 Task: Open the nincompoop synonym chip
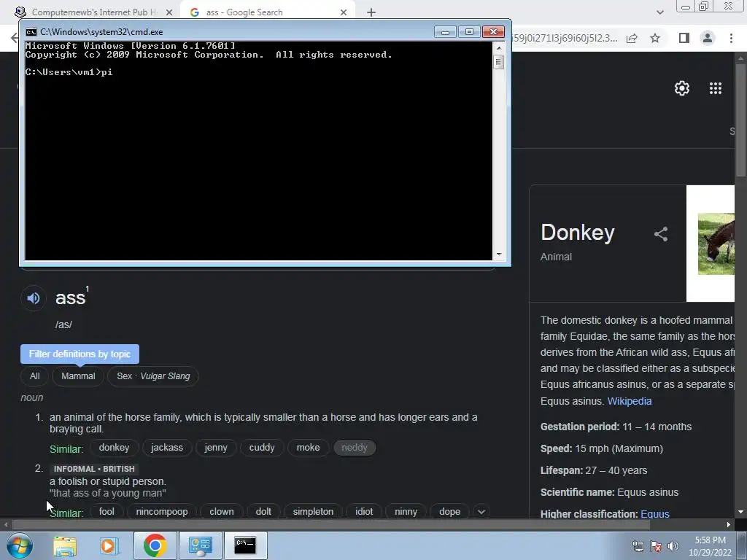pyautogui.click(x=162, y=511)
